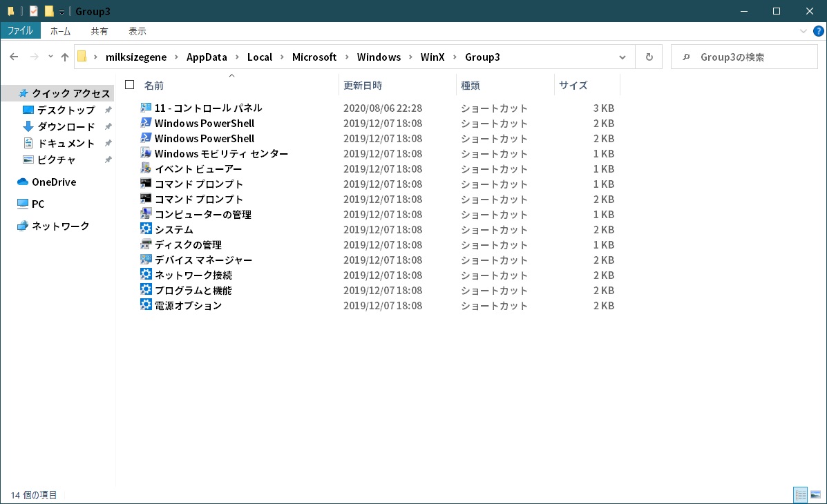Select the 1 KB コマンド プロンプト icon
The height and width of the screenshot is (504, 827).
(x=146, y=184)
